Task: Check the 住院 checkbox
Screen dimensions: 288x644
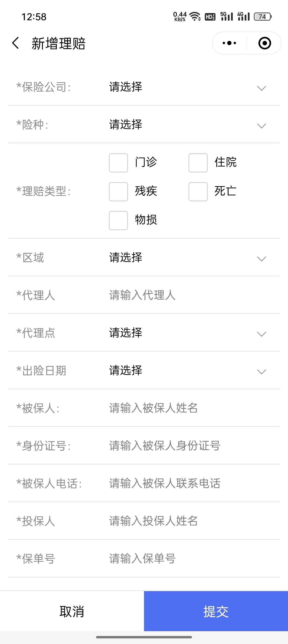Action: click(x=198, y=163)
